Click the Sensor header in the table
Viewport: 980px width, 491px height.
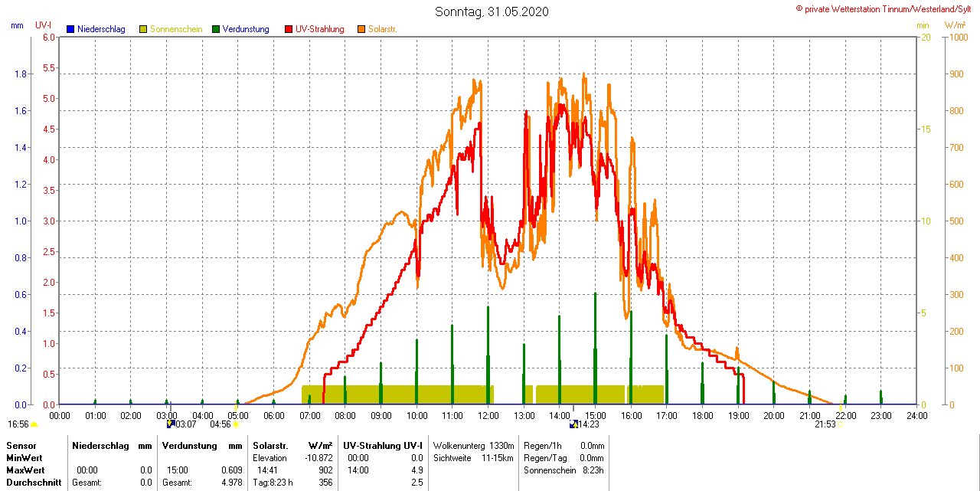pos(21,445)
